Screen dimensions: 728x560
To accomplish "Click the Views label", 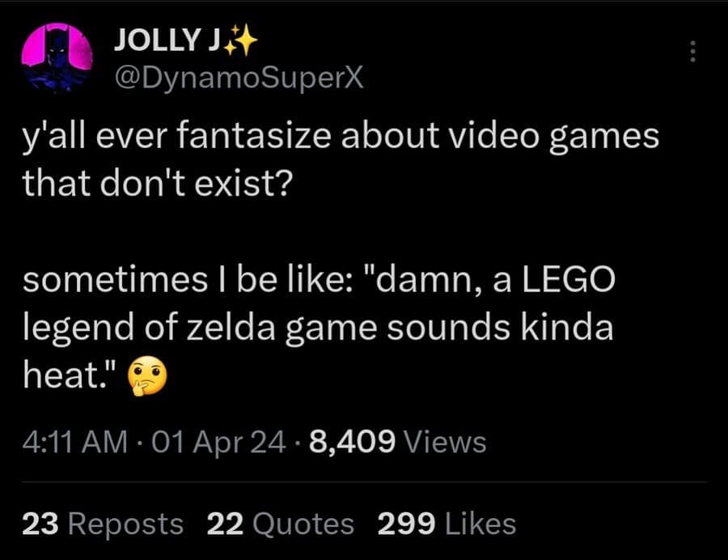I will tap(444, 442).
